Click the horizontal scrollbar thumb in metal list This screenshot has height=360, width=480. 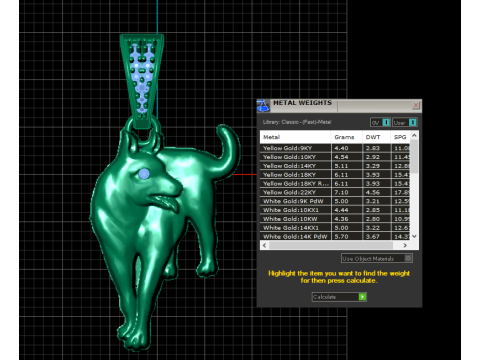331,245
